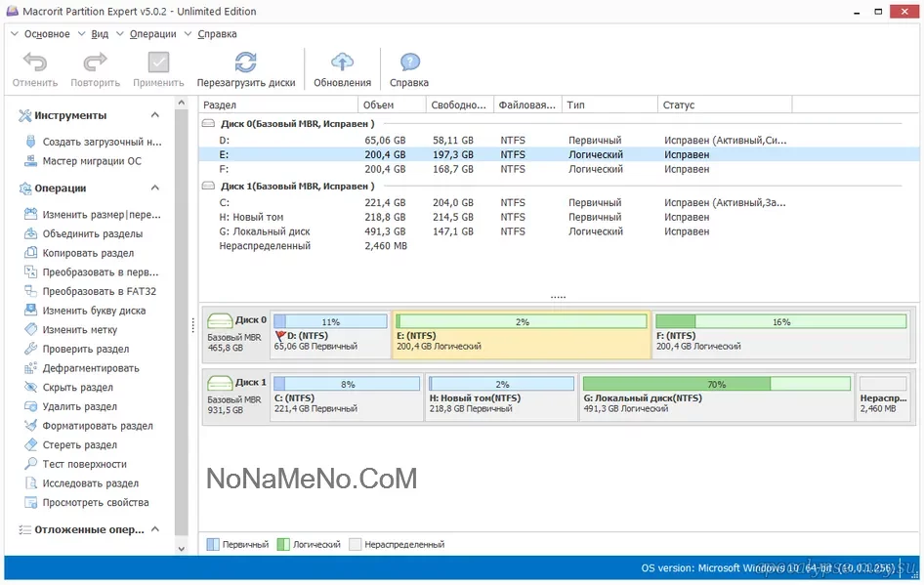The image size is (924, 585).
Task: Click the G: Локальный диск partition bar
Action: pyautogui.click(x=716, y=396)
